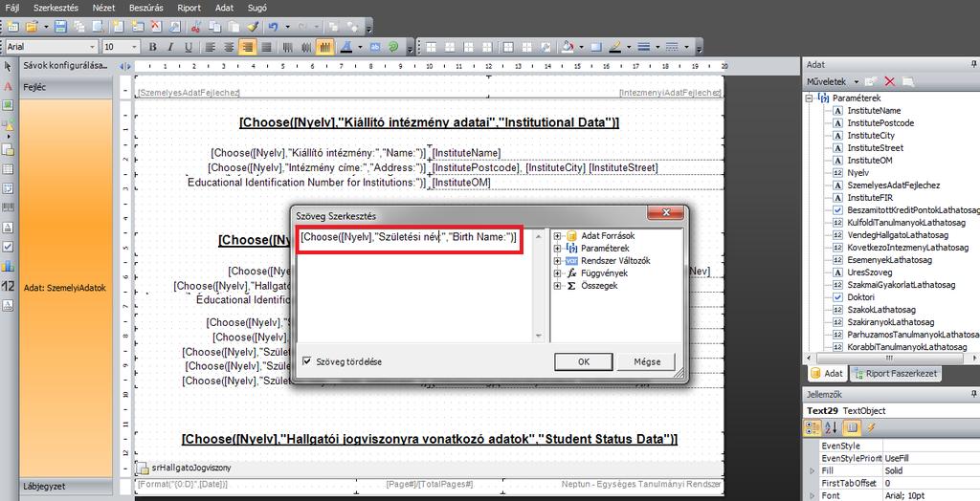Select the text 'A' tool in left toolbox
Image resolution: width=980 pixels, height=501 pixels.
pos(8,87)
